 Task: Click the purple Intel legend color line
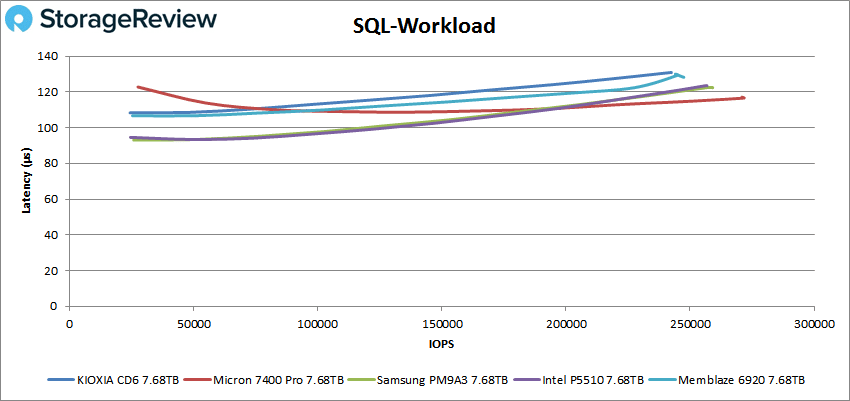point(525,380)
